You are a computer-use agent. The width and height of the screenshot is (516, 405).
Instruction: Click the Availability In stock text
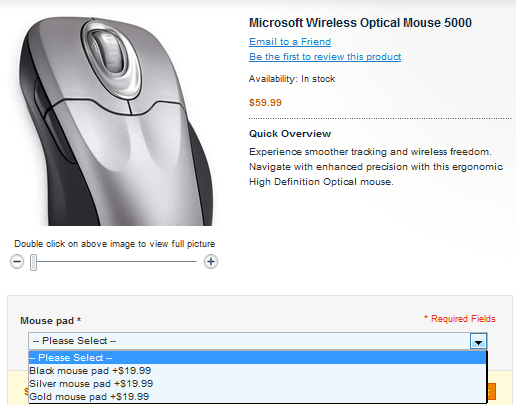pos(292,79)
